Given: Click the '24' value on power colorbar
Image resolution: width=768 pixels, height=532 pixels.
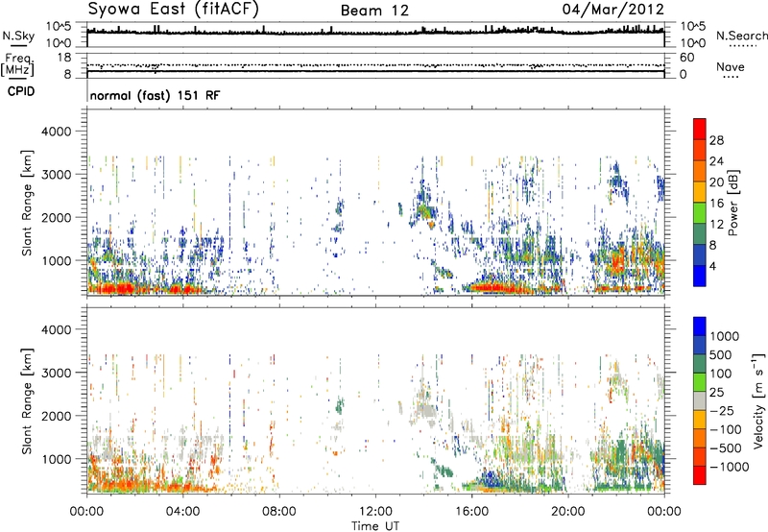Looking at the screenshot, I should (716, 161).
